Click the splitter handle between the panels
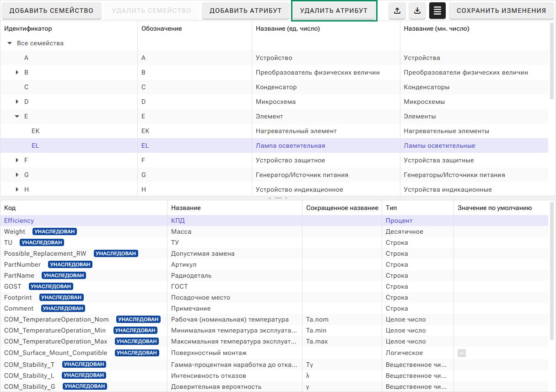This screenshot has width=556, height=392. [278, 198]
